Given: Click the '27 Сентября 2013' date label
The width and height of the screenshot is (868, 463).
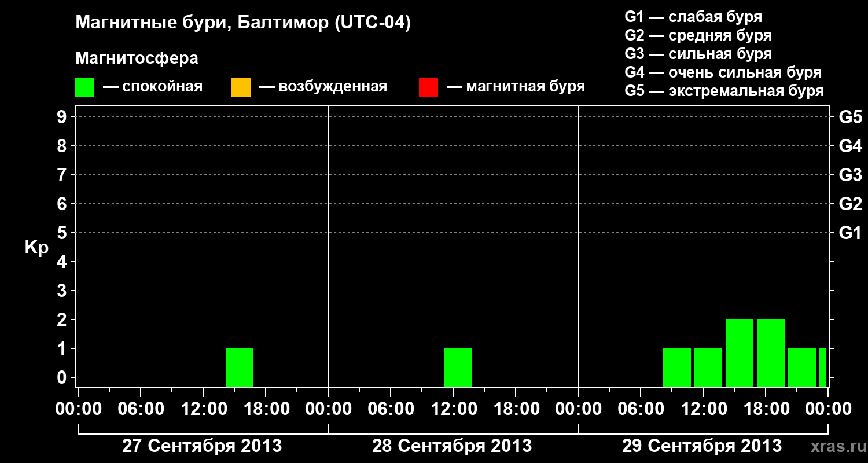Looking at the screenshot, I should (x=202, y=446).
